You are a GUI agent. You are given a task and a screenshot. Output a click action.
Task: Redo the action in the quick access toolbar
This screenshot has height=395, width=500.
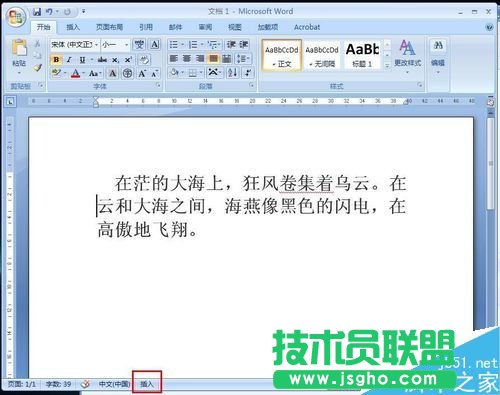pos(67,12)
